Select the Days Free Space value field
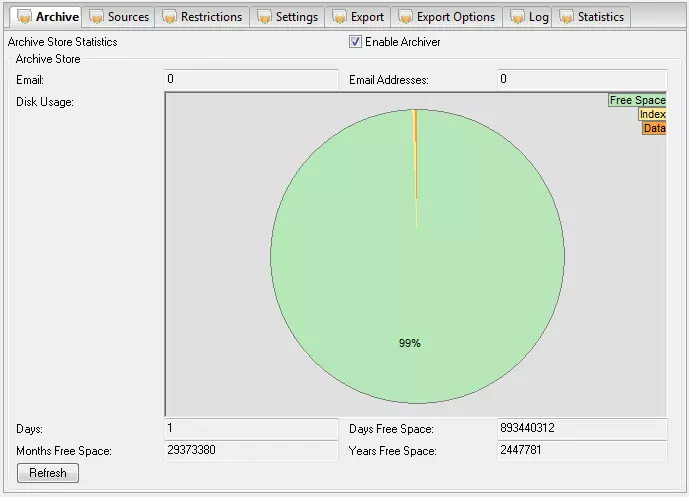The image size is (689, 497). [x=581, y=429]
